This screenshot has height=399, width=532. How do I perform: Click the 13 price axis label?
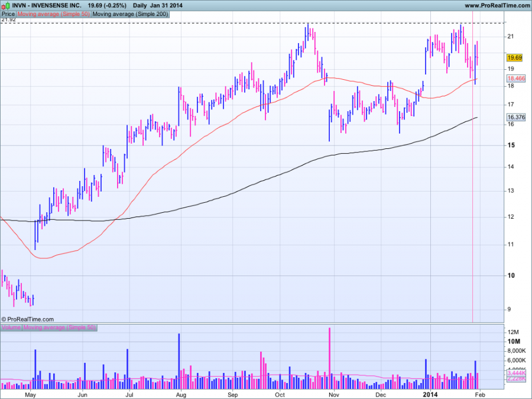pyautogui.click(x=510, y=191)
